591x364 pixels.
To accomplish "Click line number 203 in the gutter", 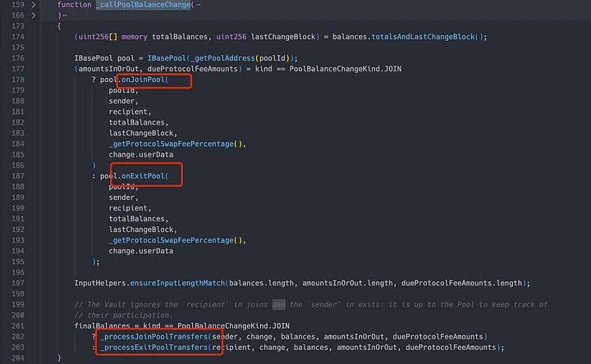I will tap(13, 347).
